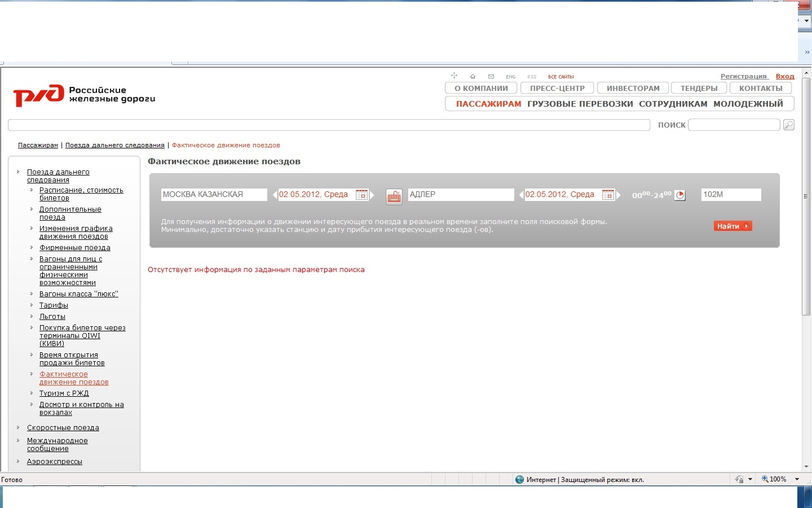Expand the Скоростные поезда section
Image resolution: width=812 pixels, height=508 pixels.
coord(63,428)
